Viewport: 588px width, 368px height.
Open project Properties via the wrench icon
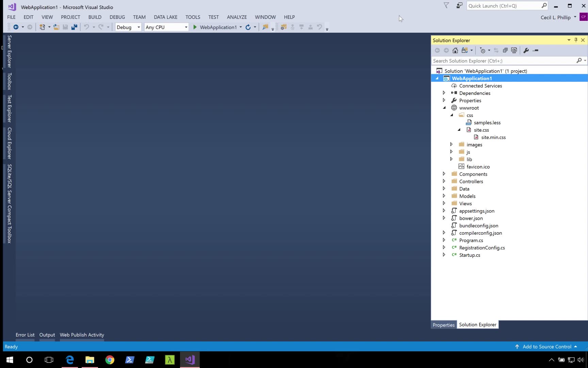point(526,50)
